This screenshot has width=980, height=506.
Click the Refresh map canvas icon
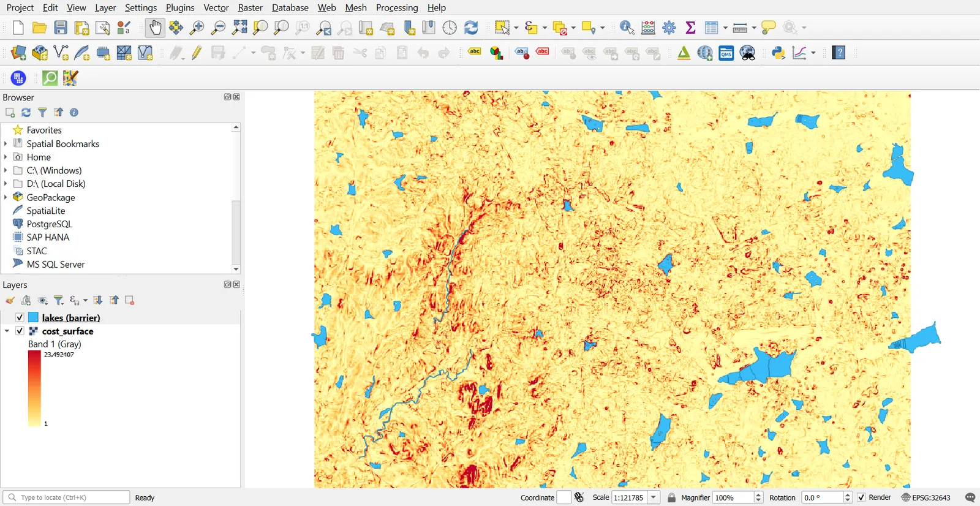471,28
